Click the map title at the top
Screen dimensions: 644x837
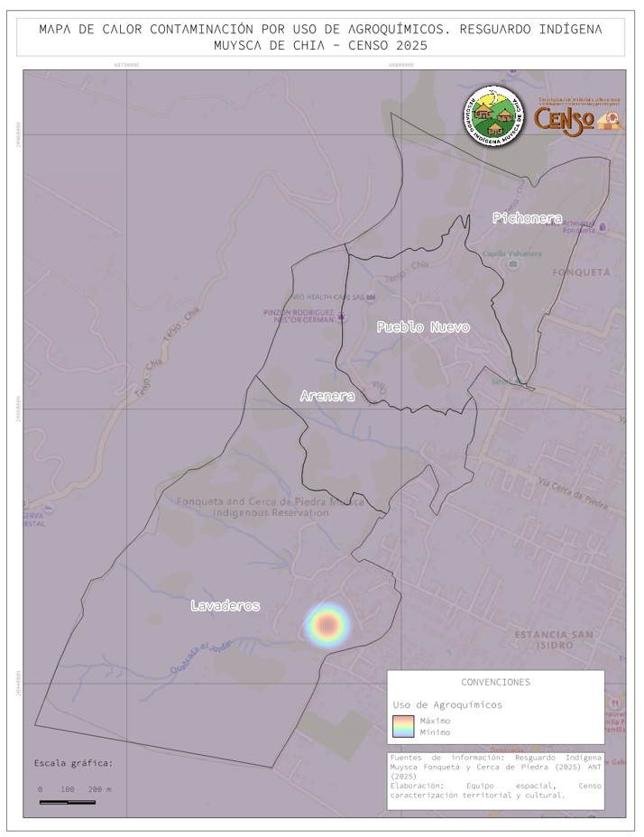pos(320,37)
